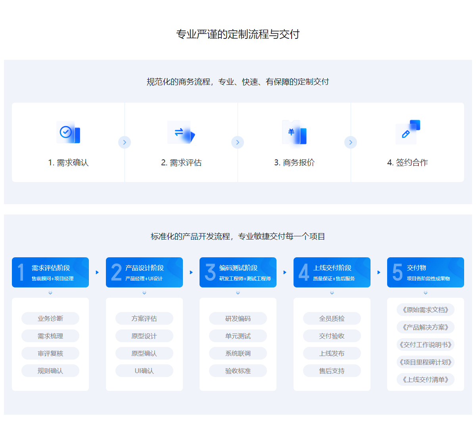Click the 全员质检 pill
Viewport: 476px width, 448px height.
(332, 318)
